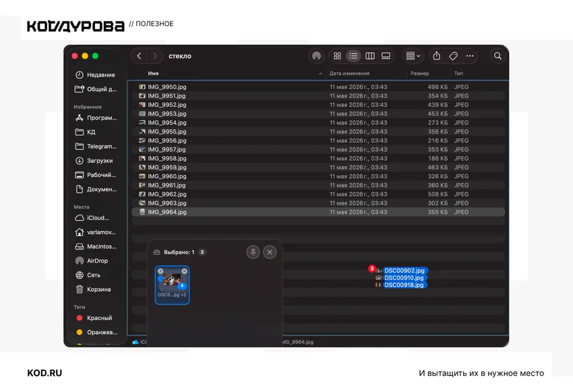This screenshot has height=392, width=573.
Task: Click dragged file DSC00910.jpg
Action: tap(404, 277)
